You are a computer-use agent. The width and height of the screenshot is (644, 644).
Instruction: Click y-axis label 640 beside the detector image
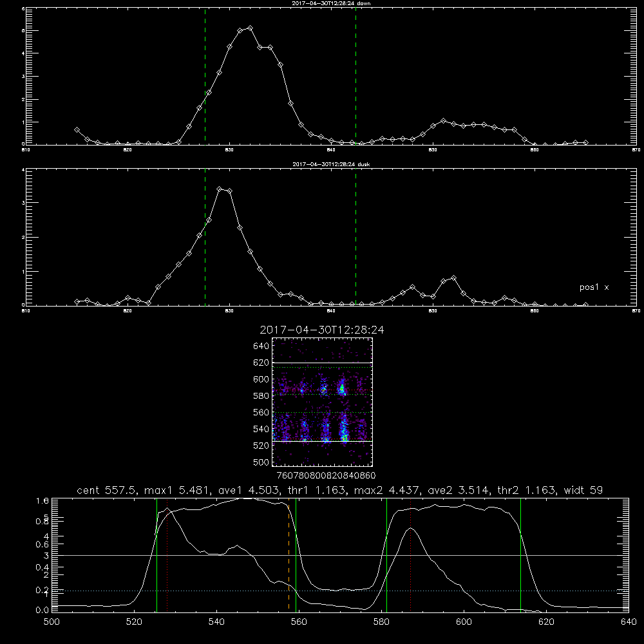(x=261, y=346)
